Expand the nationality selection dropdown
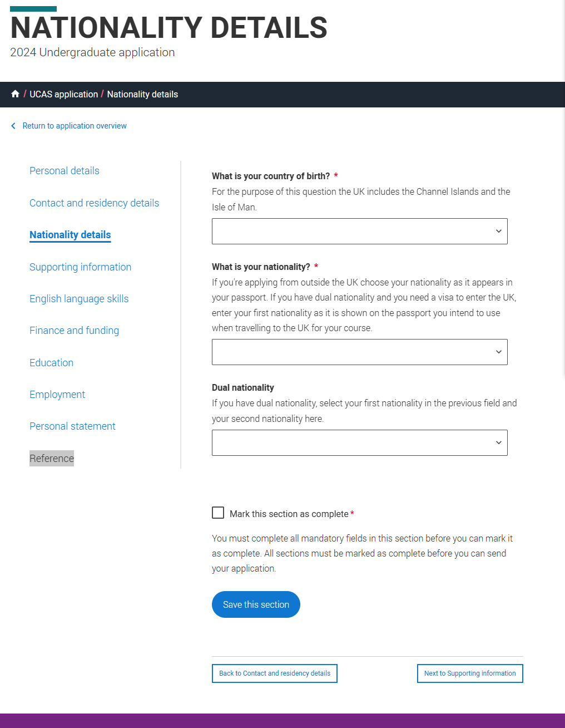The image size is (565, 728). click(359, 352)
